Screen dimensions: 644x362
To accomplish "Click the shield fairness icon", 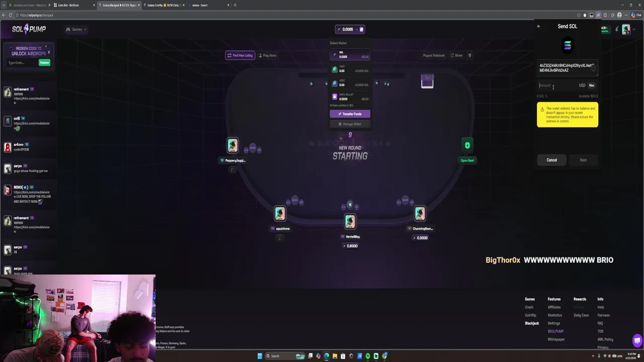I will click(469, 55).
